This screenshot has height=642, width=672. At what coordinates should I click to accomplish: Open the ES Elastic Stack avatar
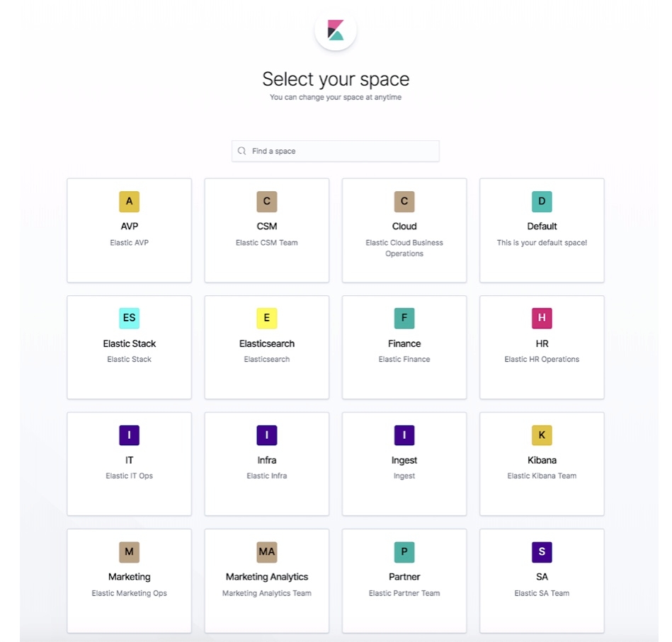pos(129,319)
